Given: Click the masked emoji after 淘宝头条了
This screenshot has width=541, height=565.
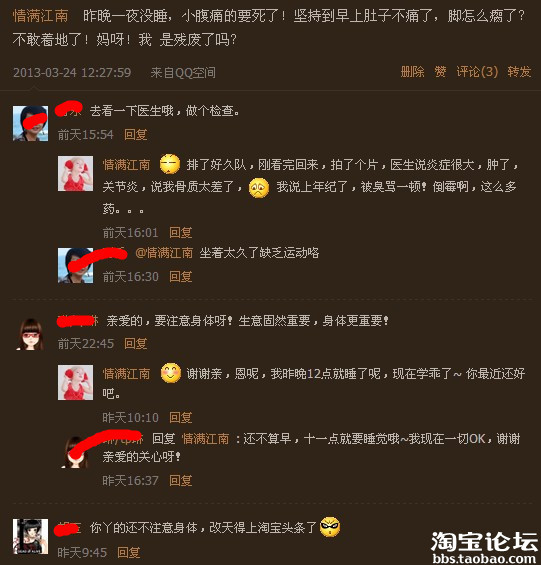Looking at the screenshot, I should pyautogui.click(x=330, y=527).
